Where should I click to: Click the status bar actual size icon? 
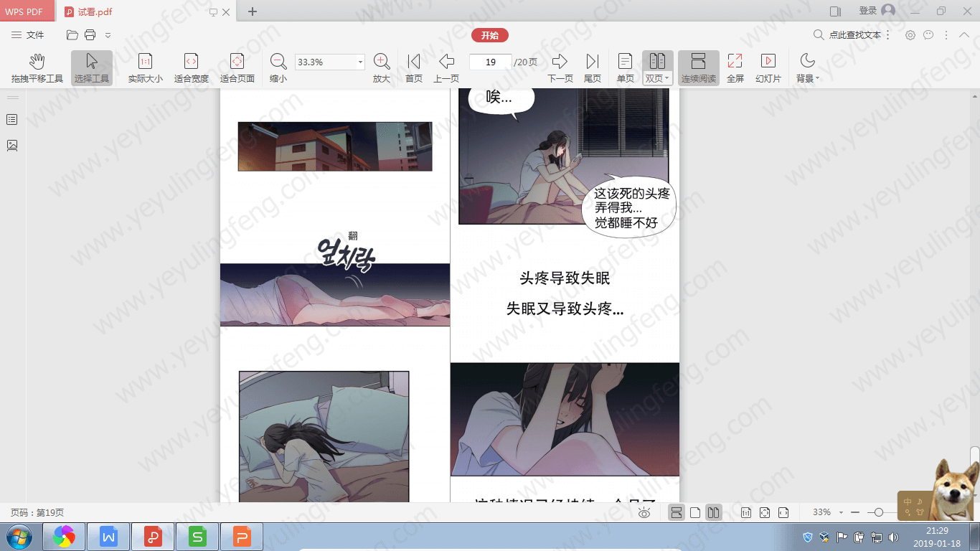click(746, 512)
